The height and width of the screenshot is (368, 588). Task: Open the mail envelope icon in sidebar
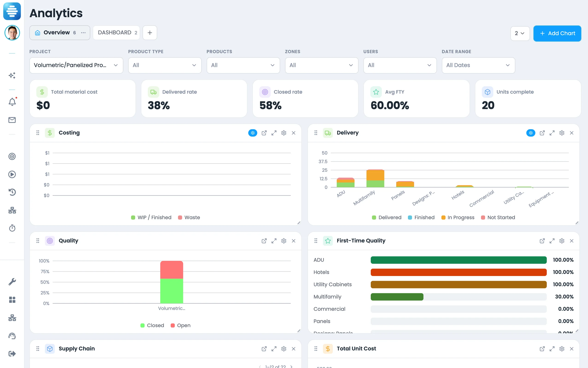click(12, 120)
